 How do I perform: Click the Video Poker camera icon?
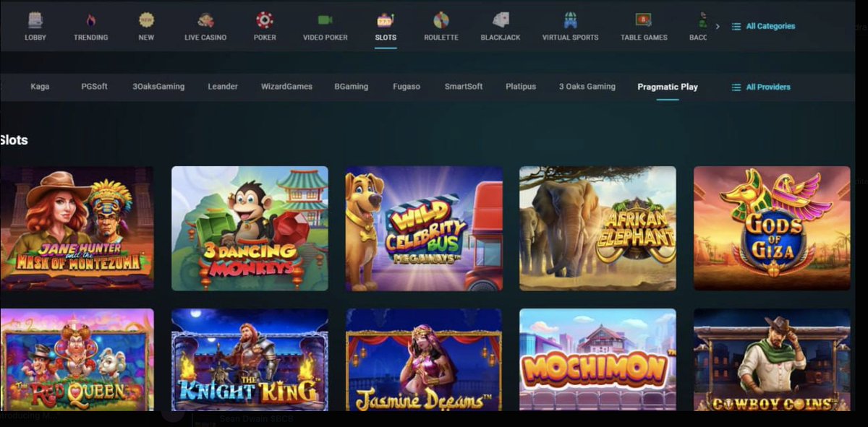pos(325,20)
